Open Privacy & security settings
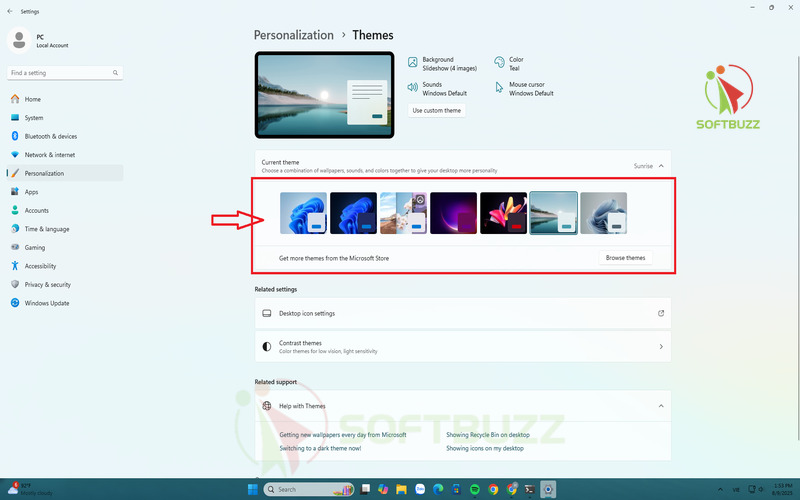This screenshot has width=800, height=500. (x=65, y=285)
